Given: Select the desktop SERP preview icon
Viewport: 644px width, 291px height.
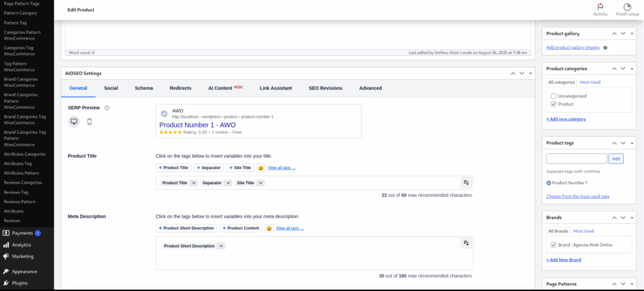Looking at the screenshot, I should click(x=74, y=121).
